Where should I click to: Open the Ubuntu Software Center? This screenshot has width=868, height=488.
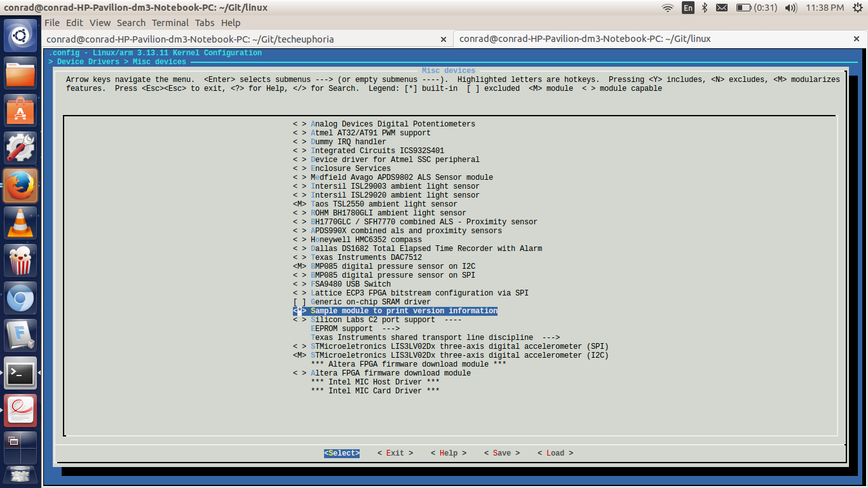[x=20, y=110]
